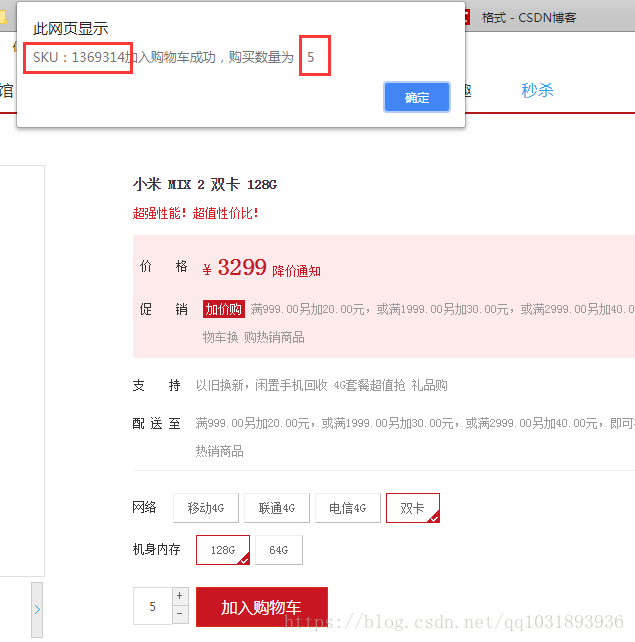Image resolution: width=635 pixels, height=642 pixels.
Task: Choose the 128G storage option
Action: [223, 550]
